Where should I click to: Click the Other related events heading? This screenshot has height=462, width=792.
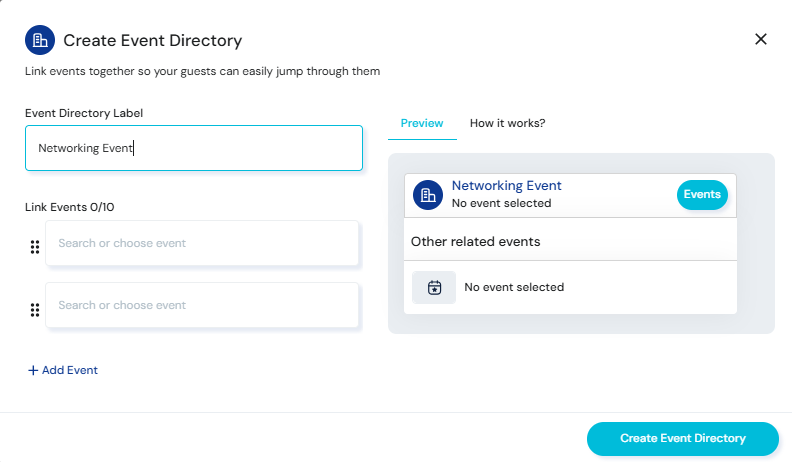click(475, 241)
